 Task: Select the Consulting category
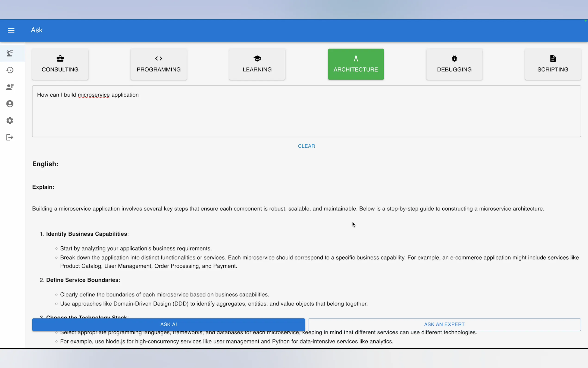pos(60,69)
